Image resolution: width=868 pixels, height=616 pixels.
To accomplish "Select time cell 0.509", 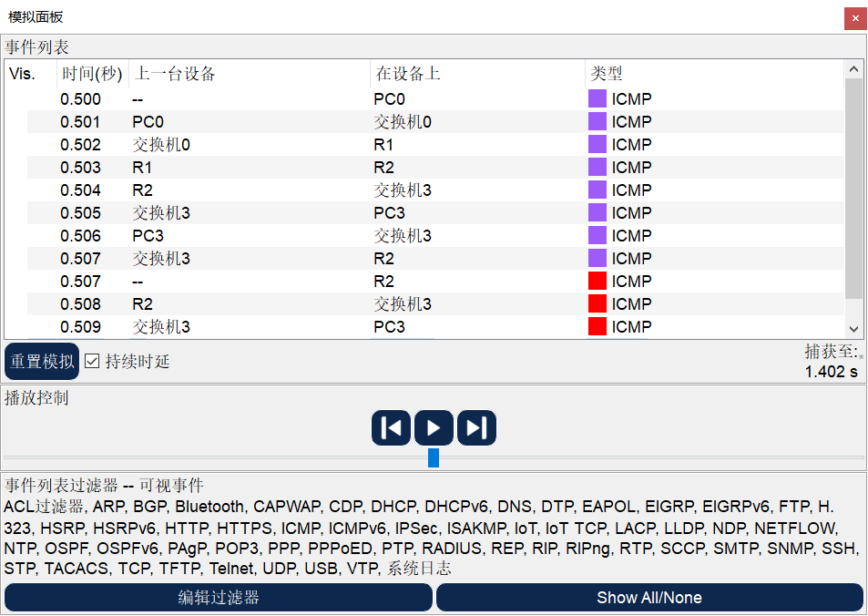I will pyautogui.click(x=80, y=326).
